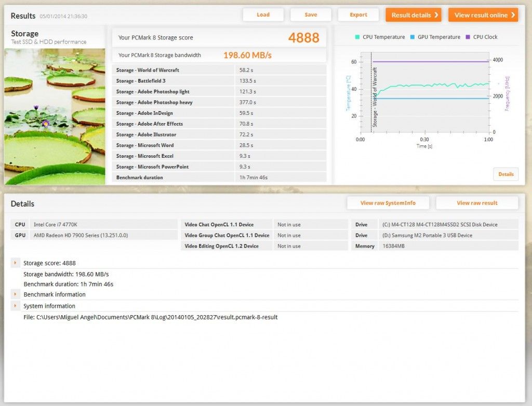Click the CPU Clock legend swatch
Image resolution: width=532 pixels, height=406 pixels.
[x=468, y=37]
